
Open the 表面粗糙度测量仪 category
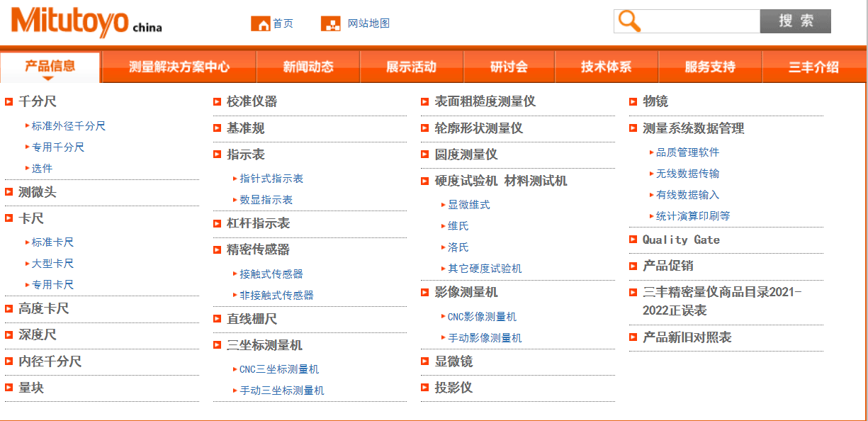point(485,102)
